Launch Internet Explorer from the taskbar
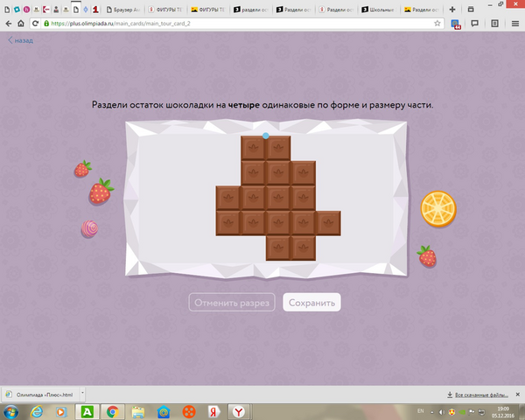Screen dimensions: 525x420 [x=37, y=411]
